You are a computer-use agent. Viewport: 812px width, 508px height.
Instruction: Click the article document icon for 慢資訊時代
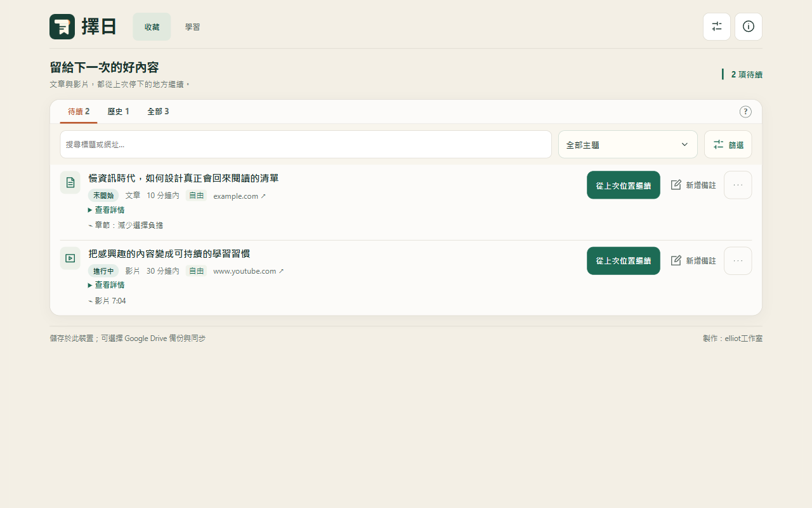point(70,182)
